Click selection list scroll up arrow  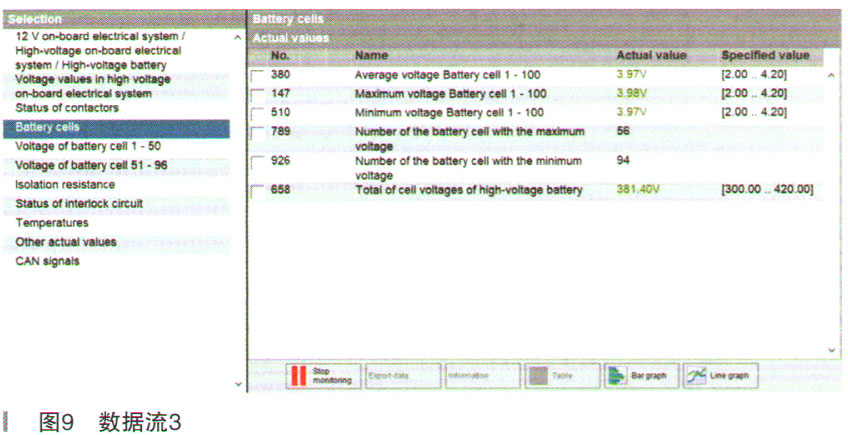pyautogui.click(x=237, y=38)
